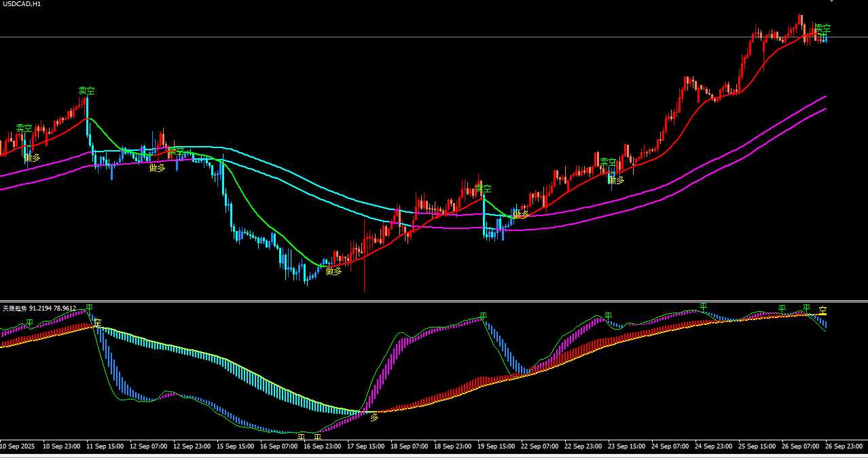Click the leftmost green 卖空 label on chart
The image size is (868, 458).
pyautogui.click(x=24, y=128)
